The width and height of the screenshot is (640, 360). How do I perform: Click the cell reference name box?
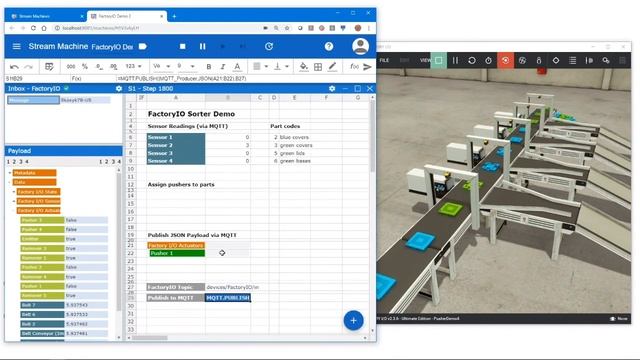pos(37,78)
